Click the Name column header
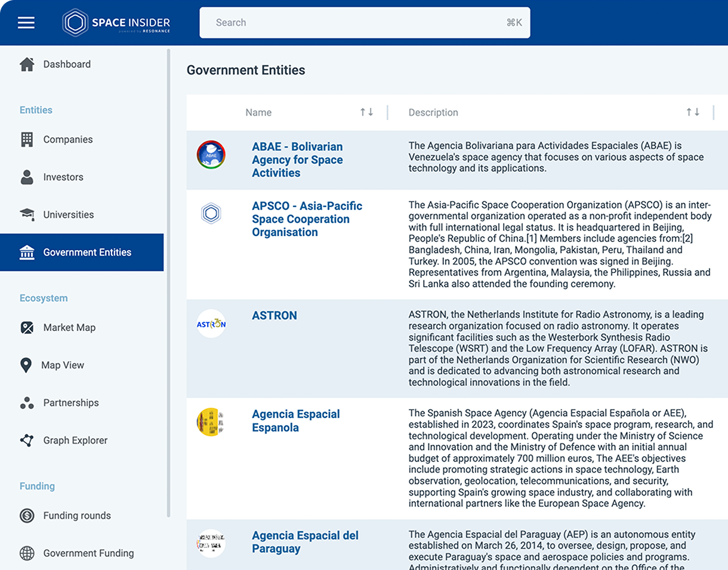728x570 pixels. (x=258, y=112)
